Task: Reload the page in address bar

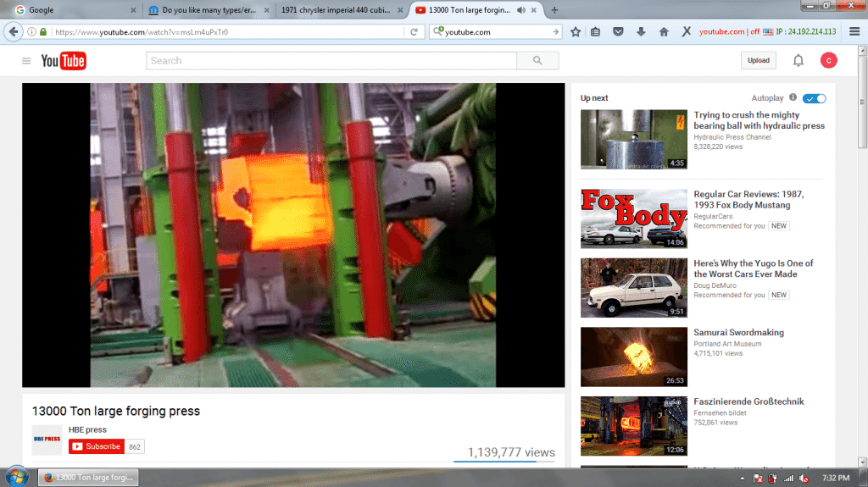Action: [414, 32]
